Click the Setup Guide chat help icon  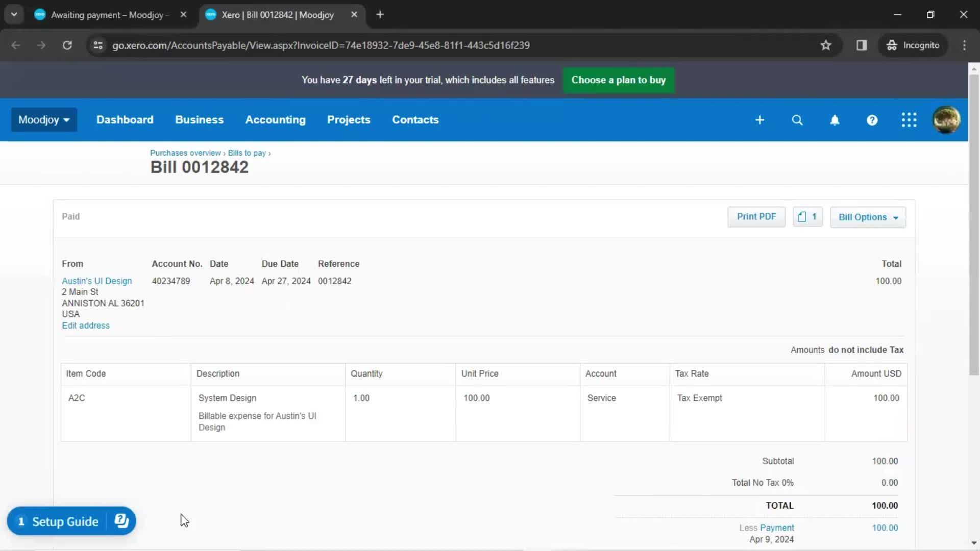click(121, 521)
